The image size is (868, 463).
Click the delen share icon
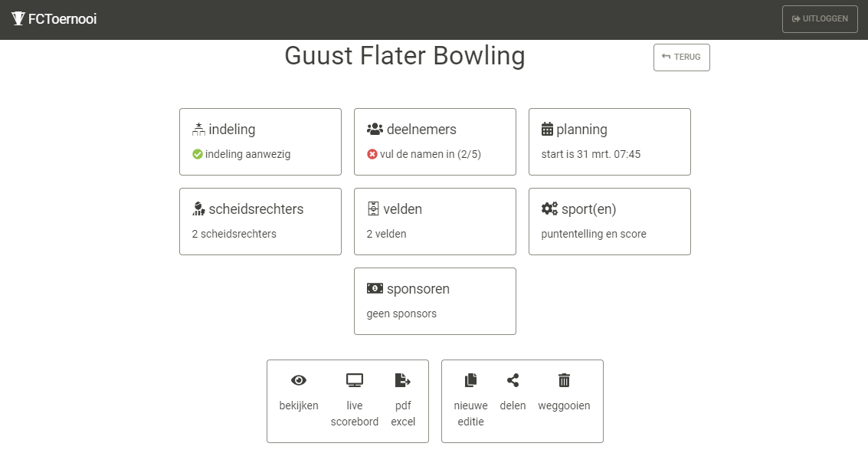[513, 380]
